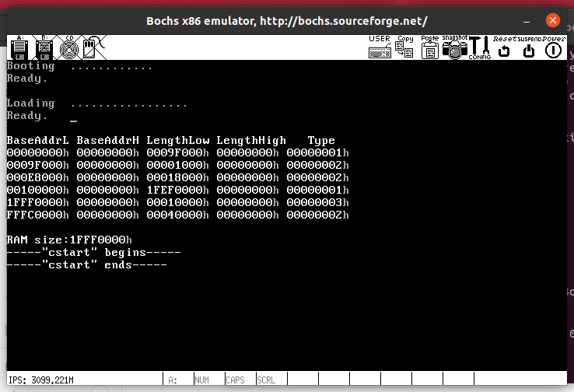Paste clipboard with Paste icon
This screenshot has width=574, height=392.
click(x=430, y=47)
